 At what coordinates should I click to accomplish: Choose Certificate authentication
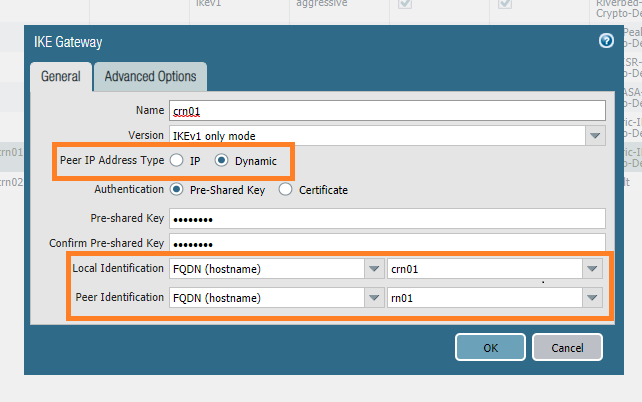(x=286, y=189)
